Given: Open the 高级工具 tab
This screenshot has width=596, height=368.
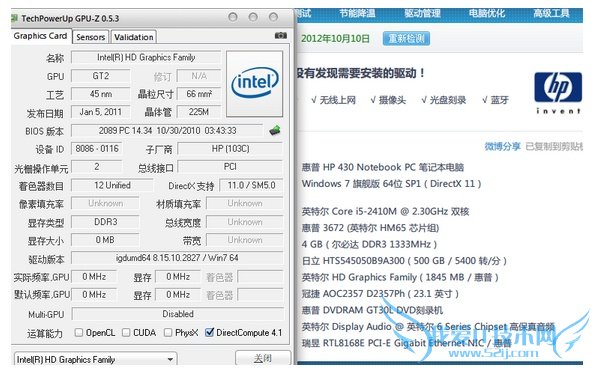Looking at the screenshot, I should [552, 14].
